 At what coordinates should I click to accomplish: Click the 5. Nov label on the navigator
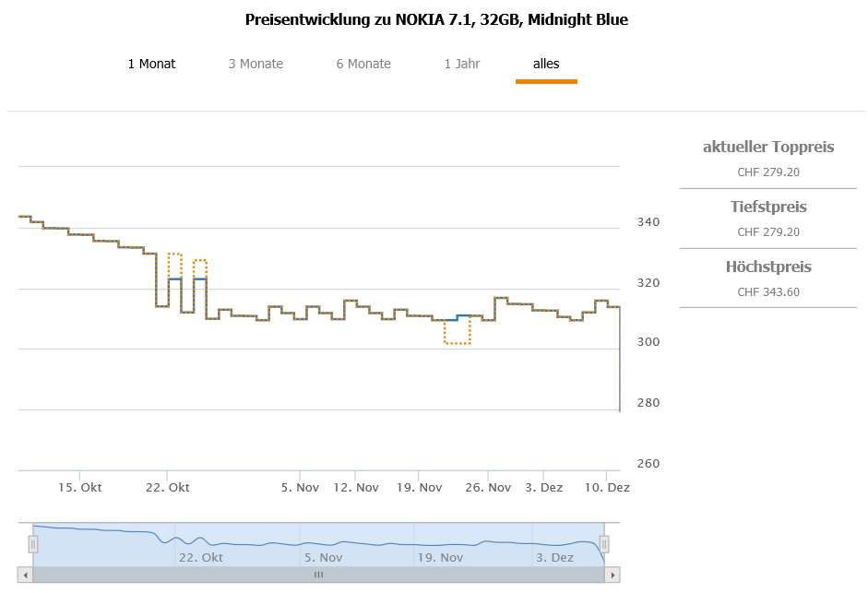323,557
